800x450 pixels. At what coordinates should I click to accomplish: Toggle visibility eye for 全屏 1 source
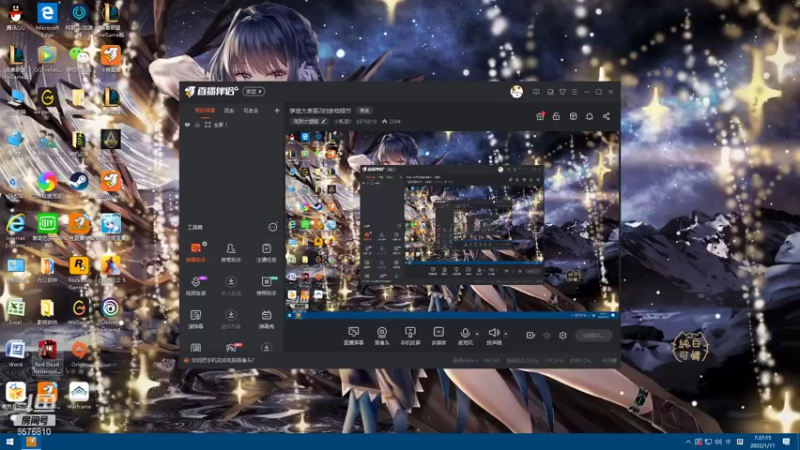coord(187,124)
